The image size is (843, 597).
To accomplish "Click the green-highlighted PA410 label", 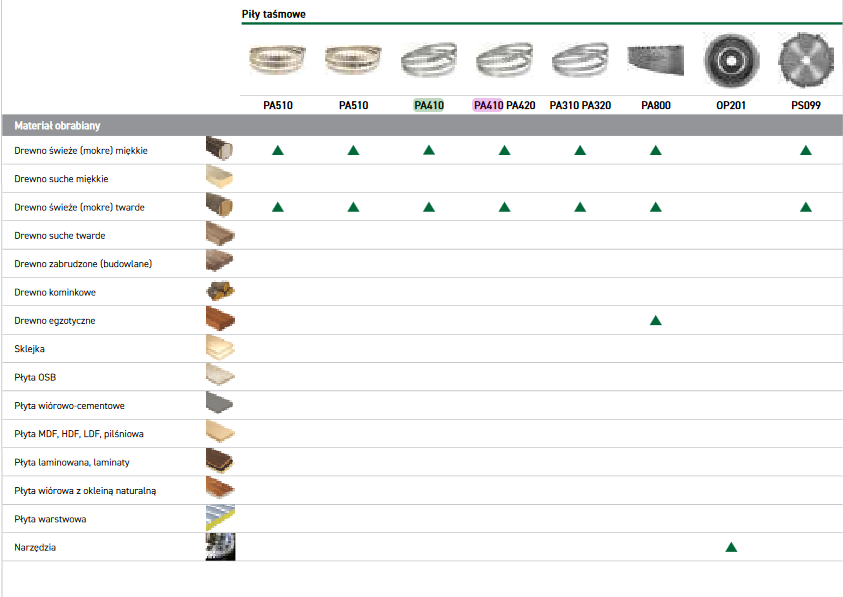I will point(429,104).
